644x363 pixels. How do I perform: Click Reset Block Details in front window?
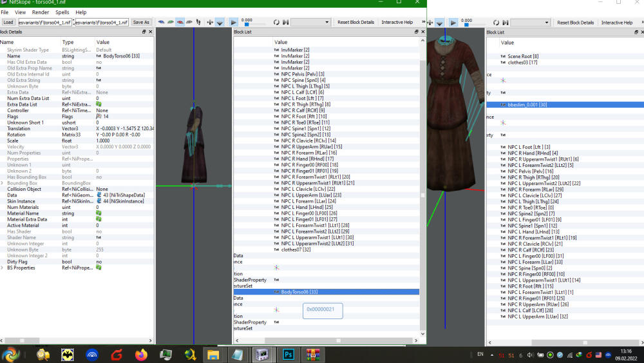point(355,22)
